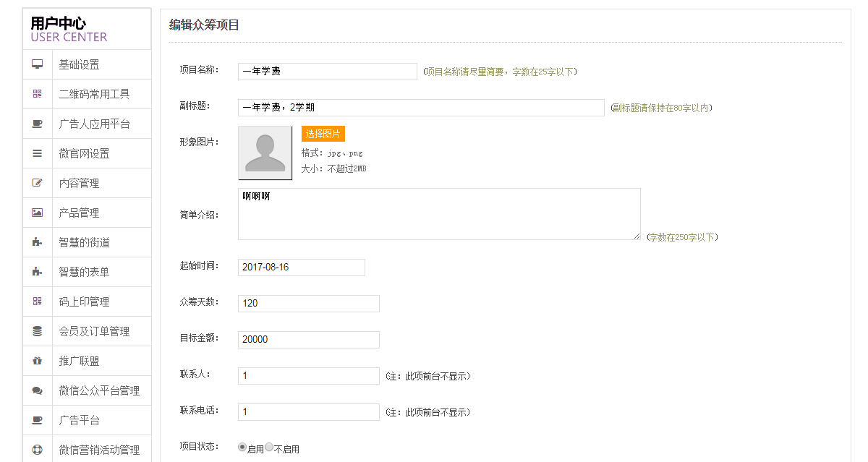Focus the 项目名称 text field
This screenshot has height=462, width=868.
click(327, 72)
